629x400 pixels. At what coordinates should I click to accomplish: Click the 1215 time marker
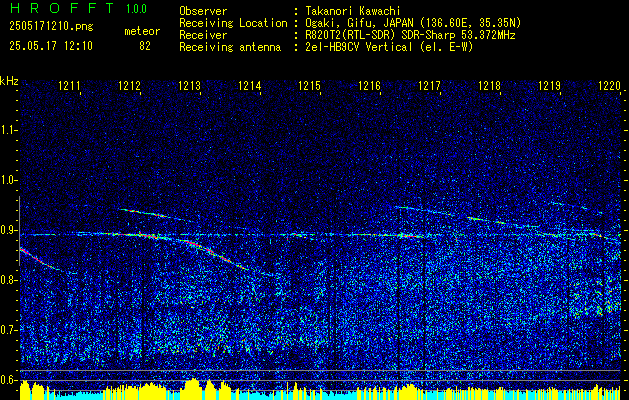tap(310, 85)
